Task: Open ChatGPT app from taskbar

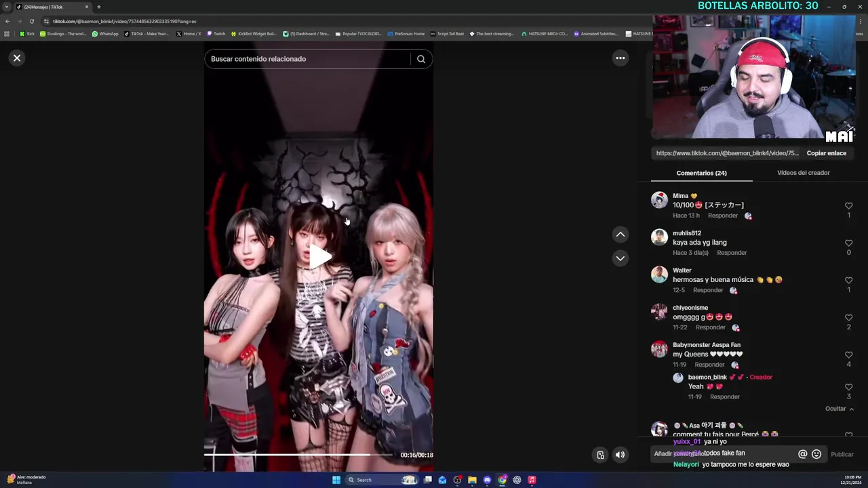Action: click(x=517, y=480)
